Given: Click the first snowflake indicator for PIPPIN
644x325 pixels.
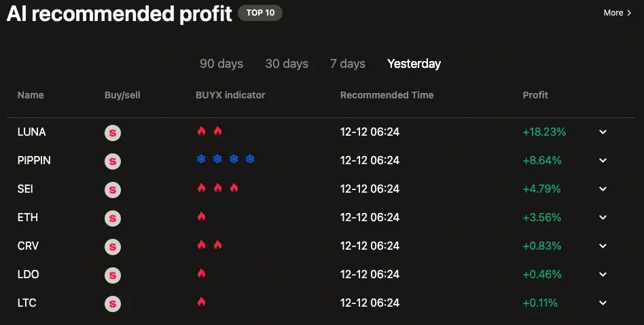Looking at the screenshot, I should click(x=201, y=159).
